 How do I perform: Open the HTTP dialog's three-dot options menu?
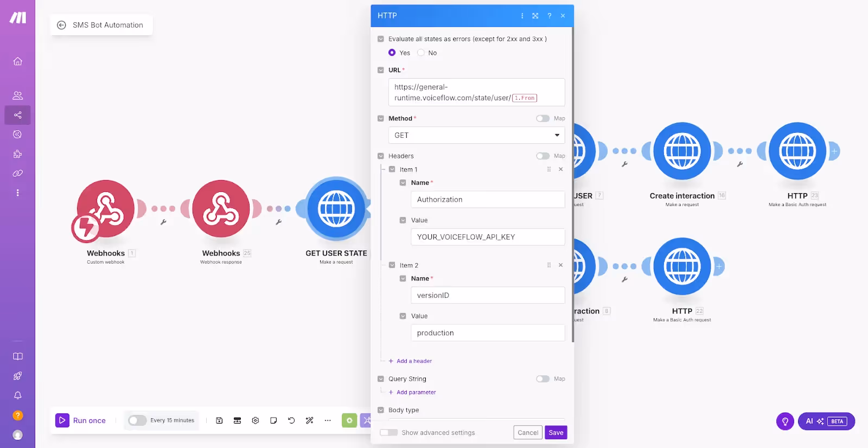(522, 16)
